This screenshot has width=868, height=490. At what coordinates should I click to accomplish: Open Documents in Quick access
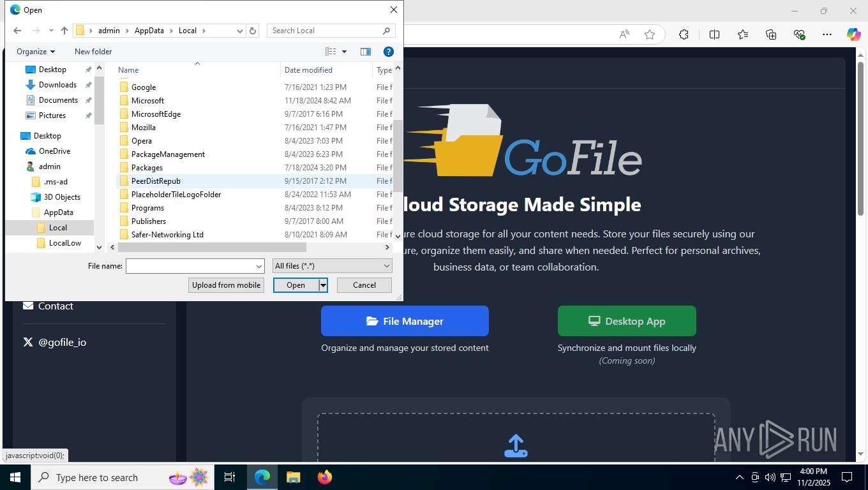click(58, 100)
